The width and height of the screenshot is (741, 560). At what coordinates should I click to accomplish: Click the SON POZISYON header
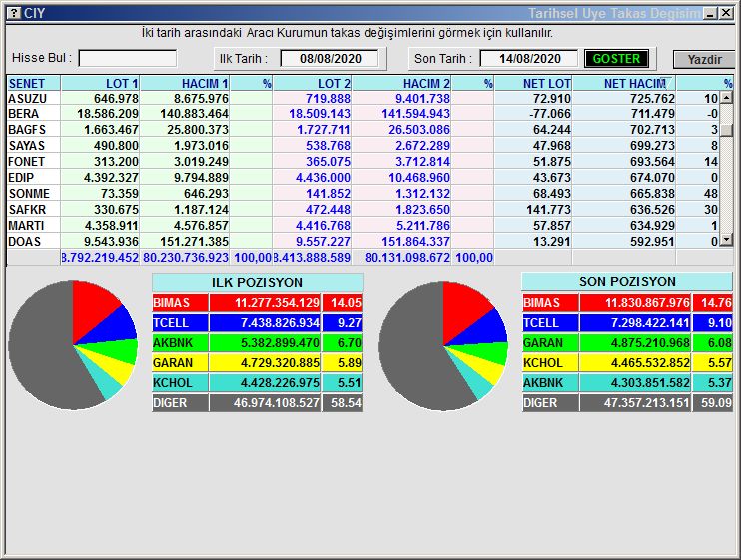click(627, 281)
